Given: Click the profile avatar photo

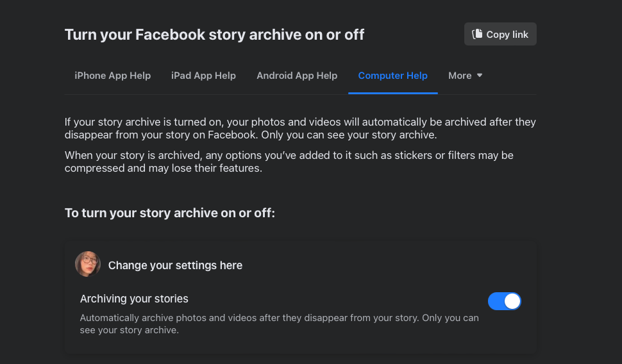Looking at the screenshot, I should [88, 264].
